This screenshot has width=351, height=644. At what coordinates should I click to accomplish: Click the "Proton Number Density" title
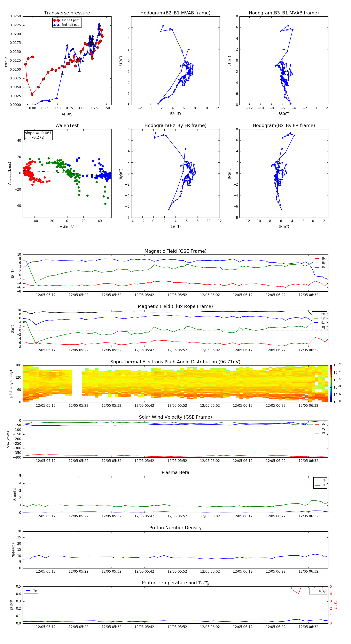click(175, 528)
